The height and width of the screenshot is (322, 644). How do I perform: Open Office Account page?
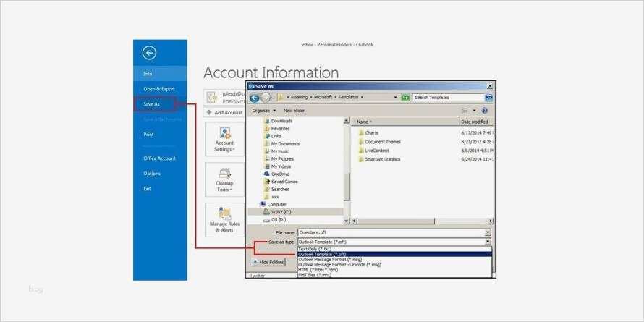(x=160, y=158)
